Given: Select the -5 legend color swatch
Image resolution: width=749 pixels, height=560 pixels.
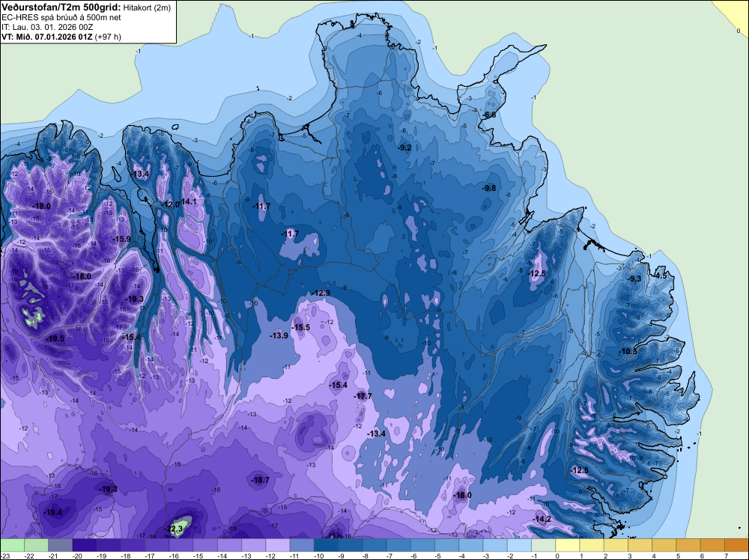Looking at the screenshot, I should [446, 545].
